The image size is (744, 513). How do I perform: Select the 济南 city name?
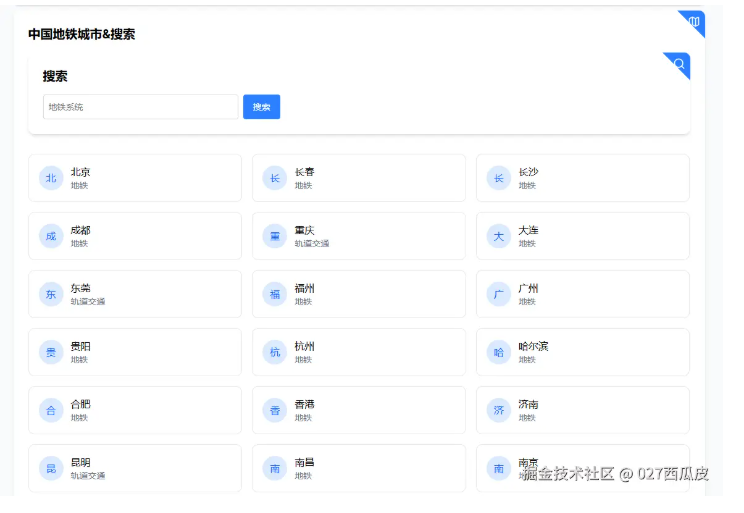[x=528, y=404]
